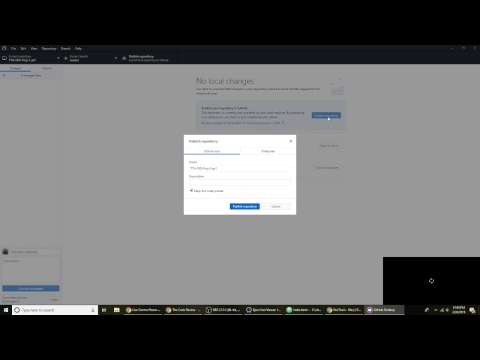Viewport: 480px width, 360px height.
Task: Expand the Current repository dropdown
Action: click(31, 58)
